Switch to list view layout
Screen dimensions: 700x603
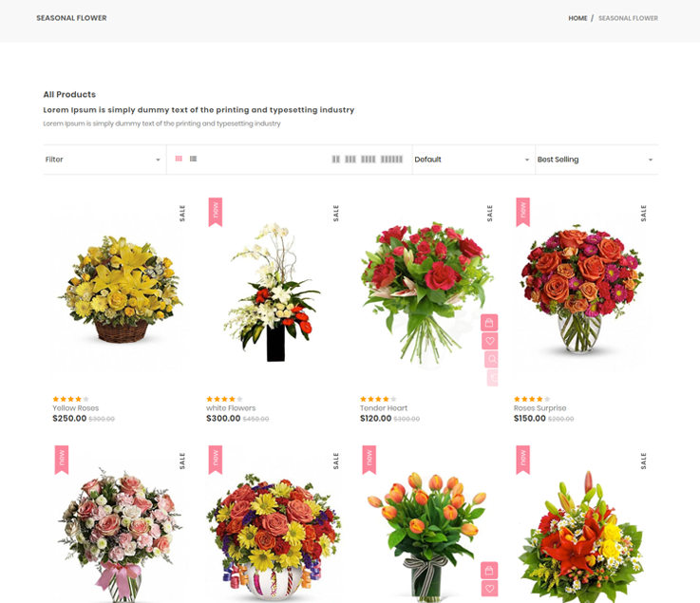point(193,159)
